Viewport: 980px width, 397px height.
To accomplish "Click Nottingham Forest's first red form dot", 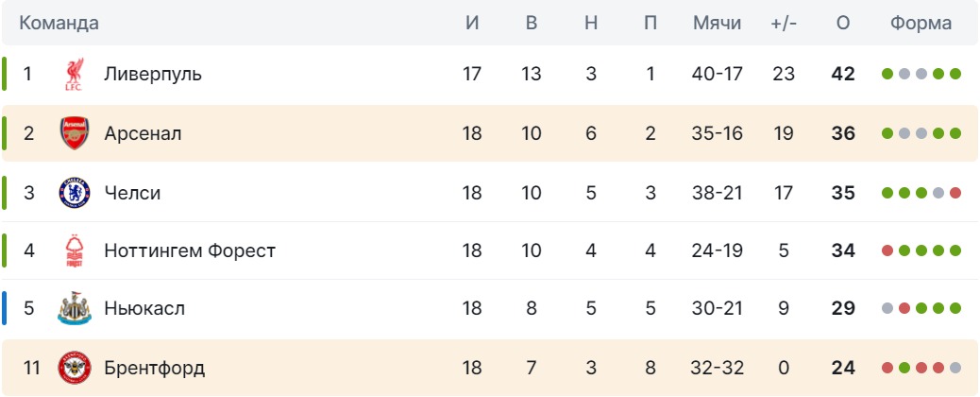I will pos(887,250).
